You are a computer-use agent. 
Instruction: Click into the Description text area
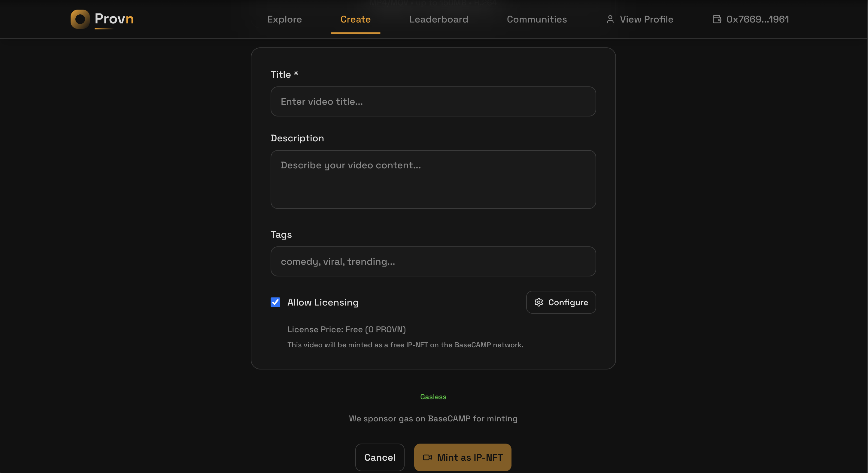(433, 179)
